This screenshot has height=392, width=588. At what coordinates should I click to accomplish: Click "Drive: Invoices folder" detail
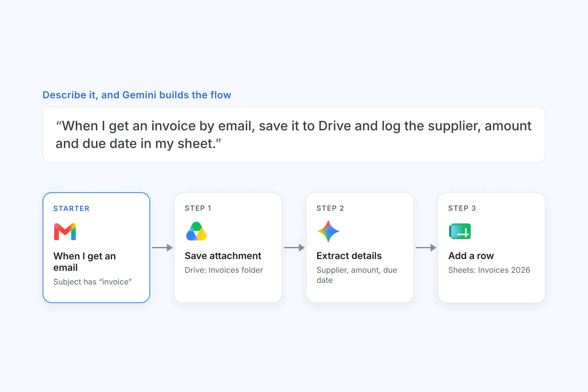[x=224, y=270]
